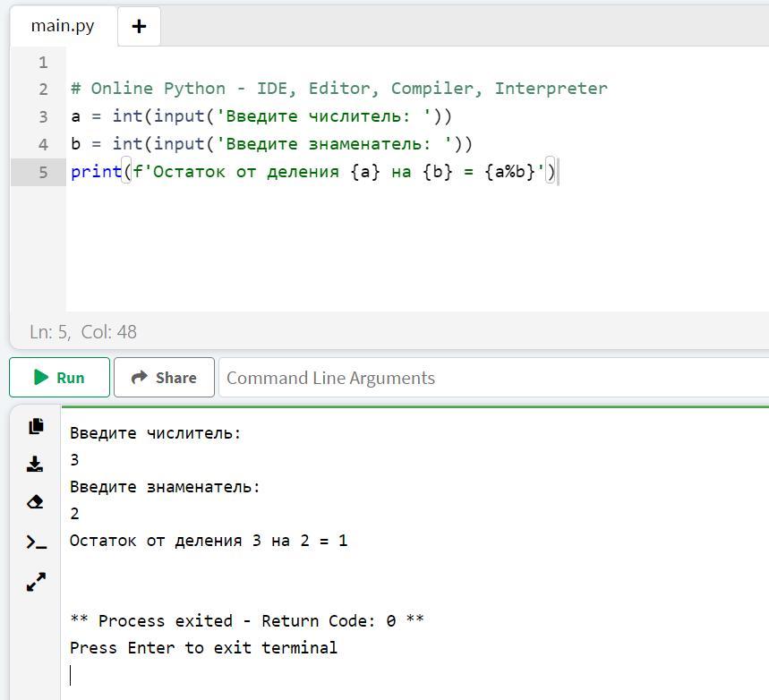Click the green play triangle in Run
This screenshot has width=769, height=700.
41,377
